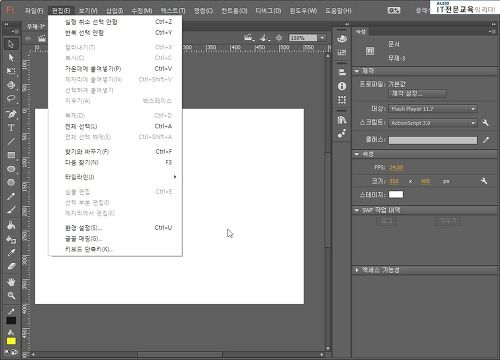Select the Eyedropper tool
The width and height of the screenshot is (500, 360).
(11, 253)
